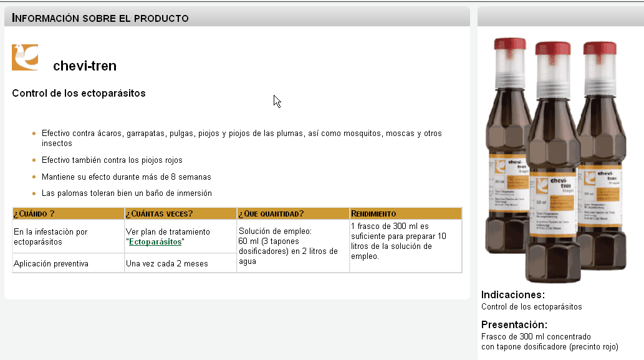Click the chevi-tren bottles product image

[555, 160]
